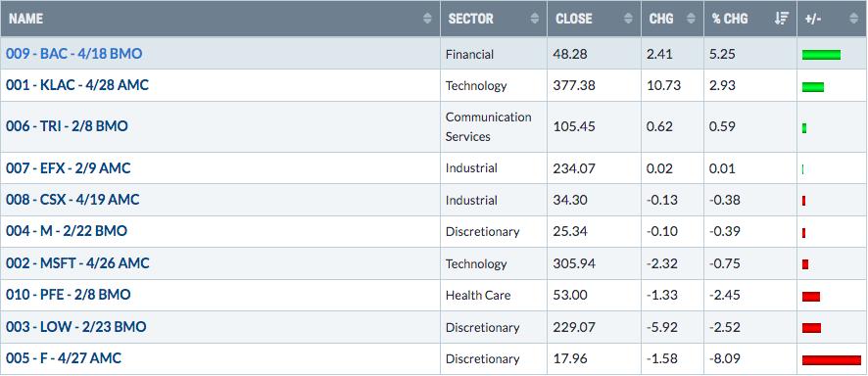Click CLOSE column sort arrows icon

pos(628,19)
